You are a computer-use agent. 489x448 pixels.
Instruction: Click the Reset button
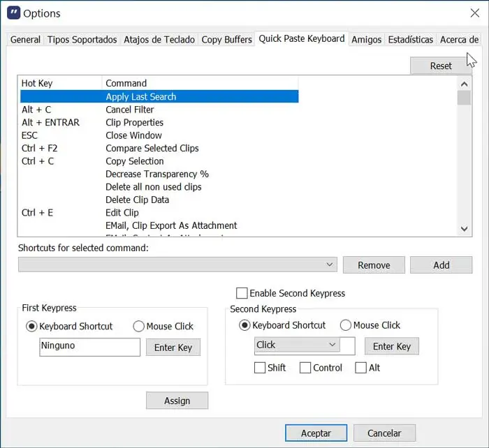(441, 66)
